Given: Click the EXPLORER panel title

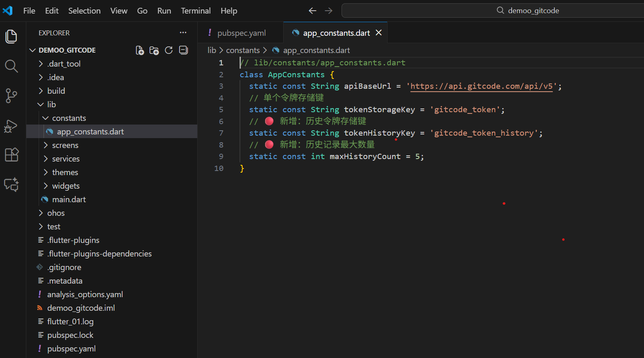Looking at the screenshot, I should (54, 33).
